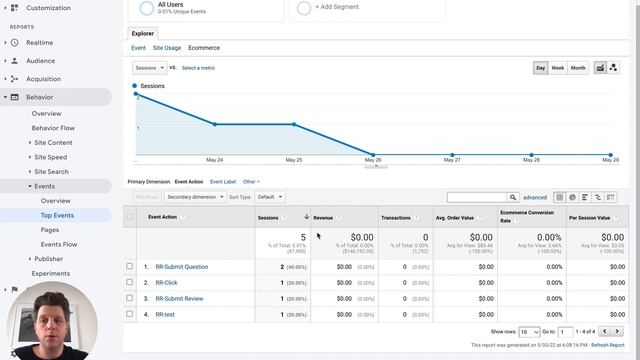Screen dimensions: 640x360
Task: Switch to the Event view tab
Action: [x=138, y=48]
